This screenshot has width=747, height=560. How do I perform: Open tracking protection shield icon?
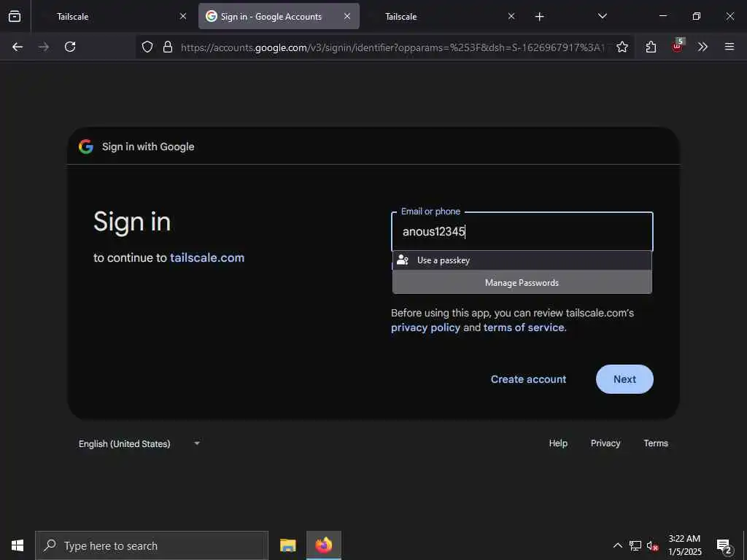pyautogui.click(x=147, y=47)
